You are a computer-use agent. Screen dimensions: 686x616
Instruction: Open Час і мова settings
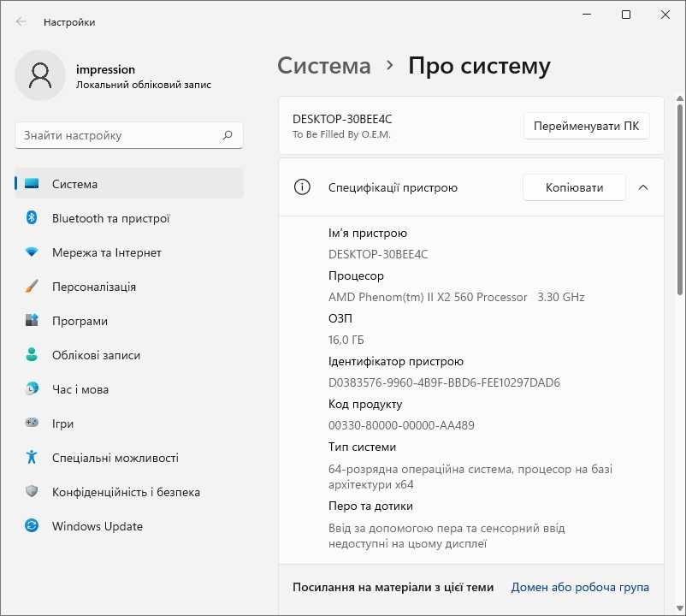click(x=129, y=388)
